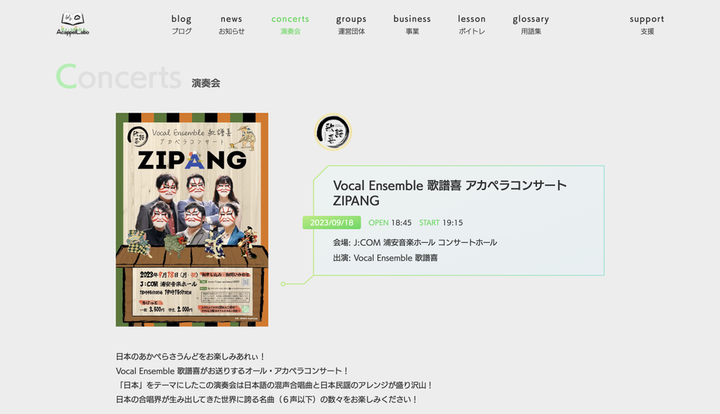Open the Vocal Ensemble 歌譜喜 ZIPANG concert title
This screenshot has width=720, height=414.
(x=450, y=193)
